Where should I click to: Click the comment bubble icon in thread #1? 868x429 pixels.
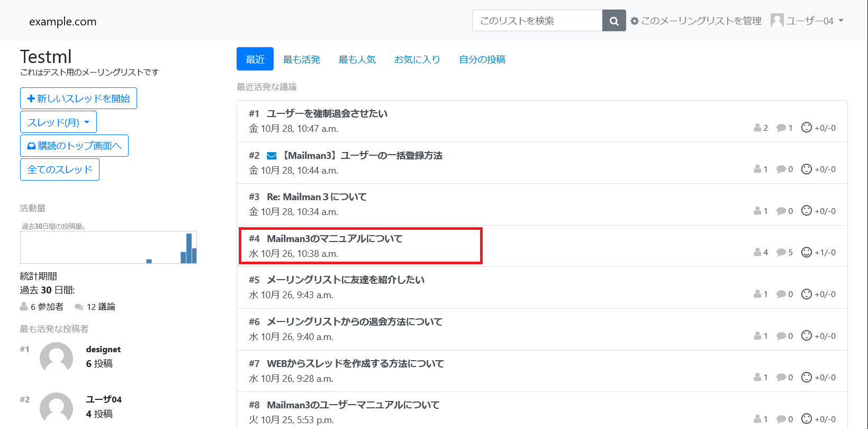tap(781, 128)
